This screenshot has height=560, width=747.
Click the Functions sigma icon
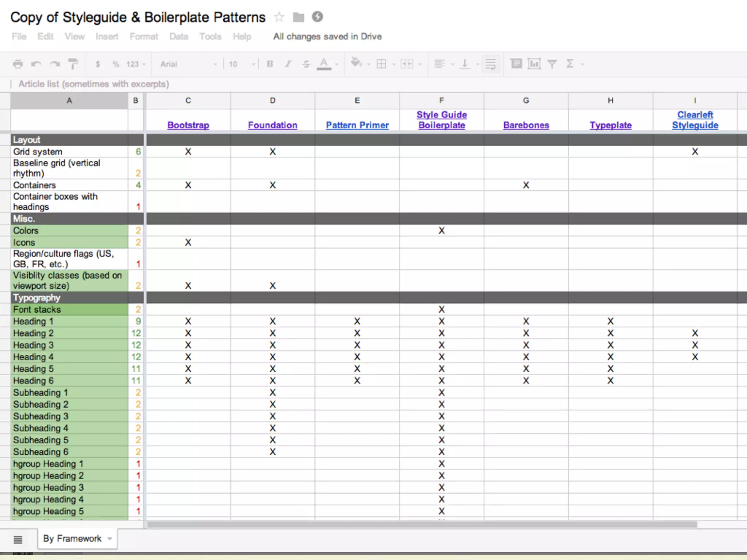(570, 64)
